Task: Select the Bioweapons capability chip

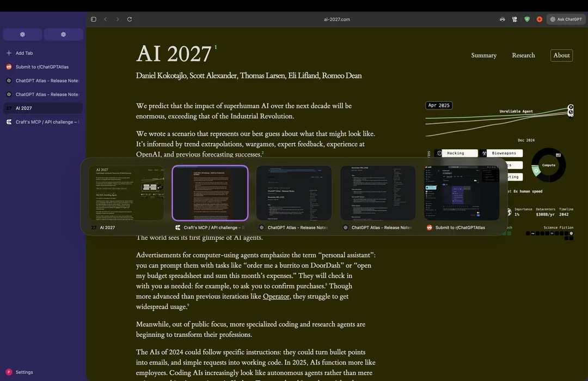Action: click(501, 153)
